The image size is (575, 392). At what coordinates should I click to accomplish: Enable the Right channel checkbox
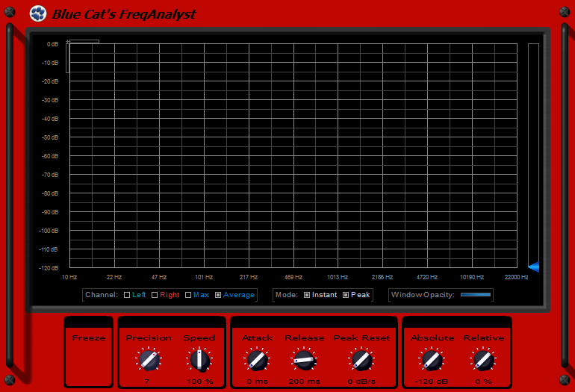[155, 295]
